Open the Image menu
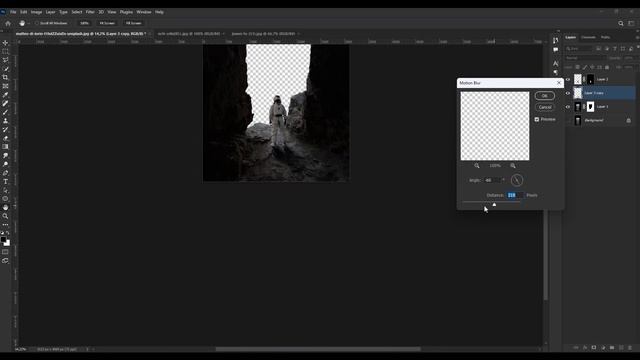Viewport: 640px width, 360px height. pyautogui.click(x=36, y=12)
